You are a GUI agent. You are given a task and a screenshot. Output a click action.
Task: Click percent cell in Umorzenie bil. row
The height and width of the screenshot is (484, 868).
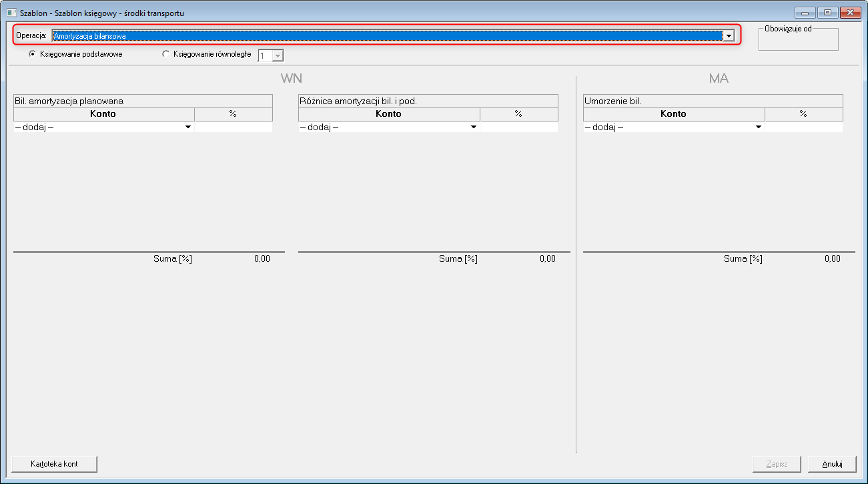click(804, 127)
